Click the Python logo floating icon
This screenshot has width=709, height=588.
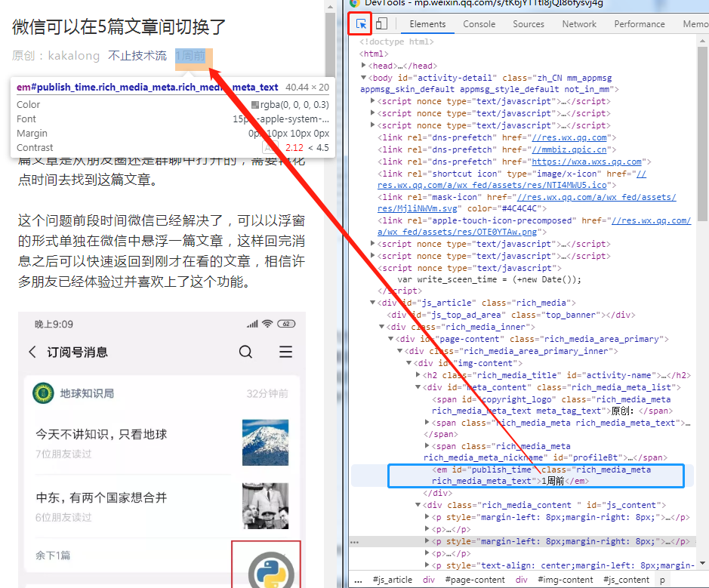(271, 571)
